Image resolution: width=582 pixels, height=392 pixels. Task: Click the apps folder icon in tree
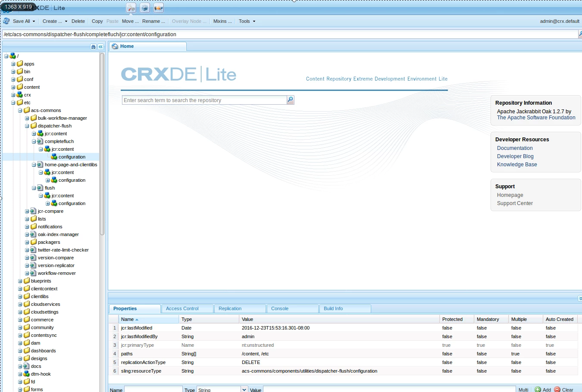20,64
